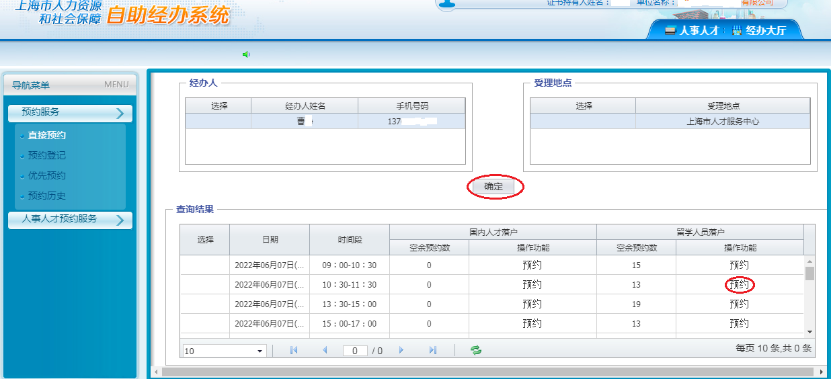Open the 经办大厅 section tab
Viewport: 831px width, 379px height.
tap(759, 30)
